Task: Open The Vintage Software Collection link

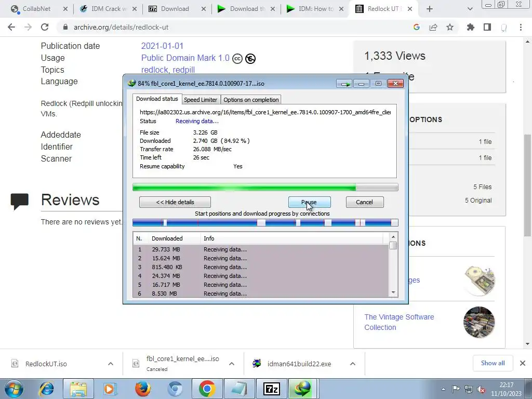Action: point(399,322)
